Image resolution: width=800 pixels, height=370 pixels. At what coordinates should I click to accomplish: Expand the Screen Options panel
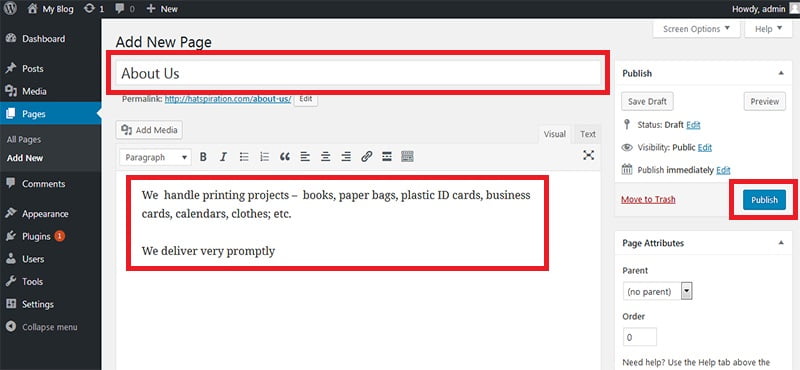click(x=696, y=29)
